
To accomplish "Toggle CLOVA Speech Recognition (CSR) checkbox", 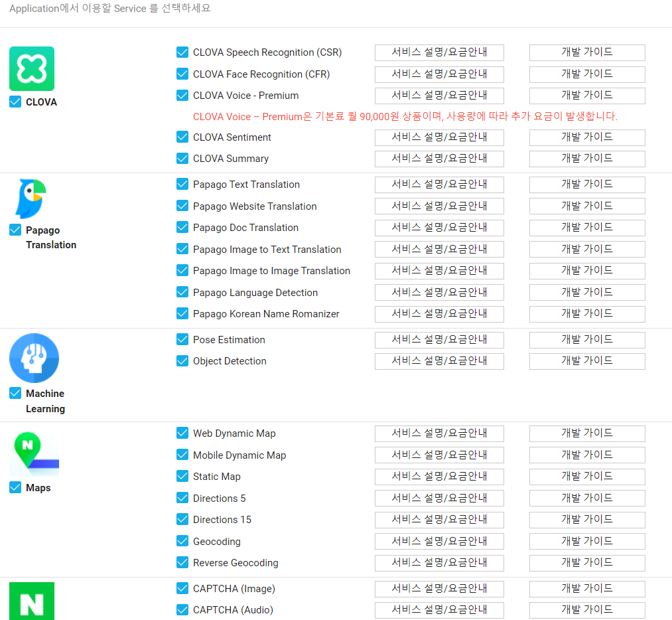I will 182,52.
